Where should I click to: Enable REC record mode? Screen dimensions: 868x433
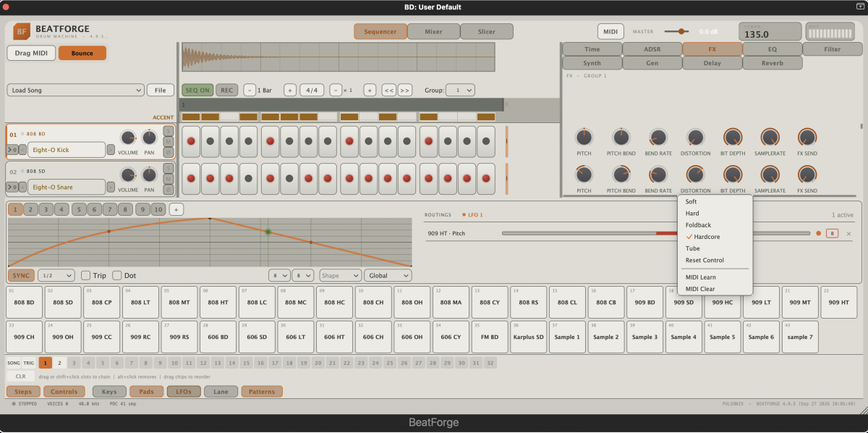[x=226, y=91]
